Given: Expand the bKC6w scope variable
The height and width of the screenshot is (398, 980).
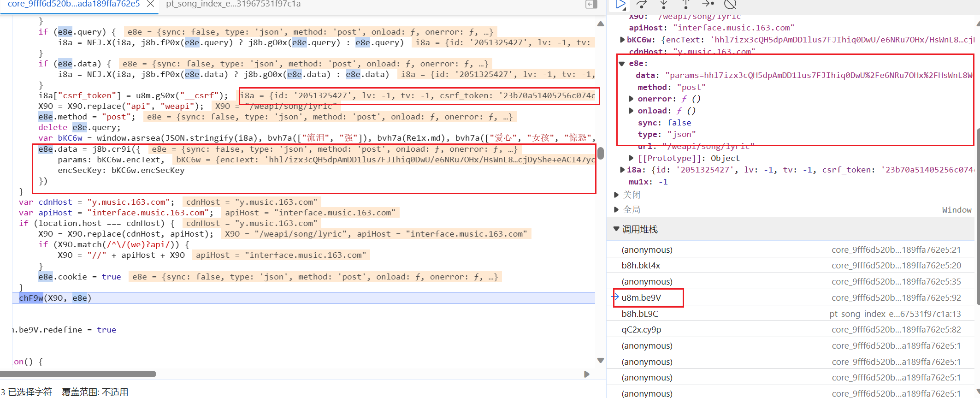Looking at the screenshot, I should click(623, 40).
